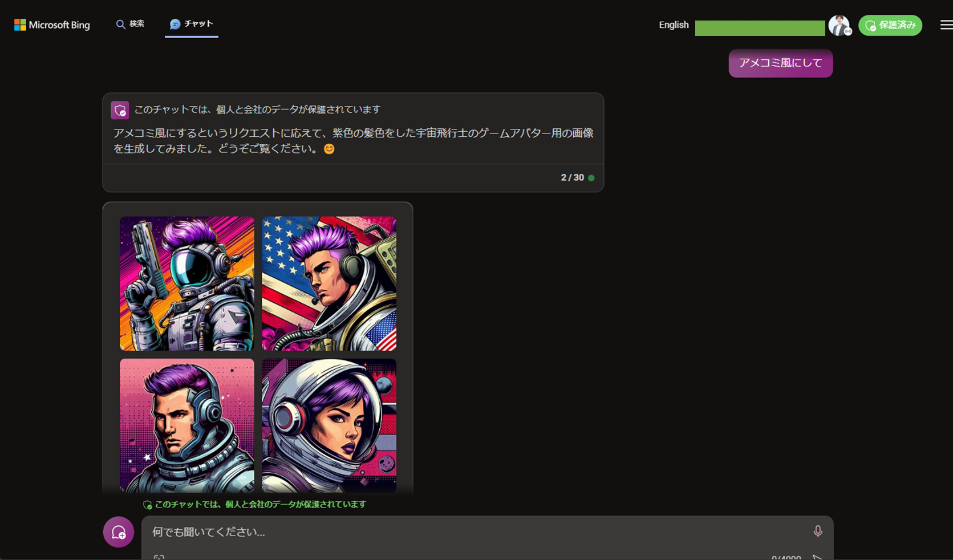Open the user profile avatar
Screen dimensions: 953x560
point(839,26)
